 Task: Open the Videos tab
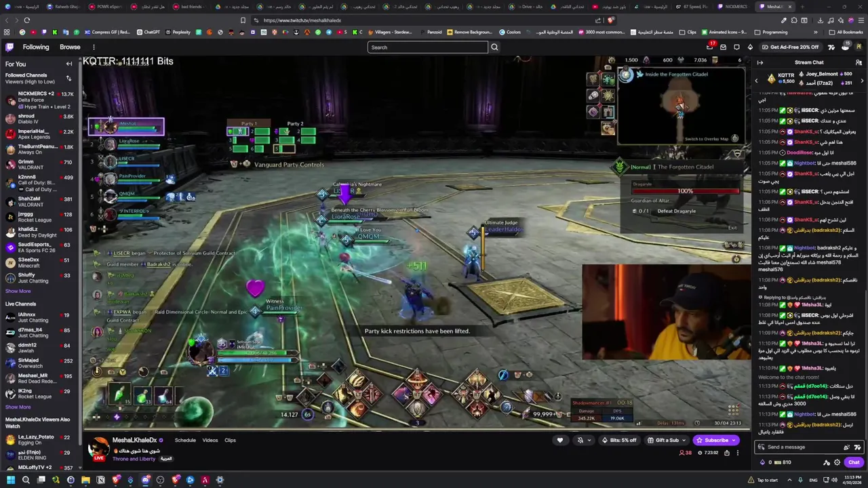pos(210,440)
